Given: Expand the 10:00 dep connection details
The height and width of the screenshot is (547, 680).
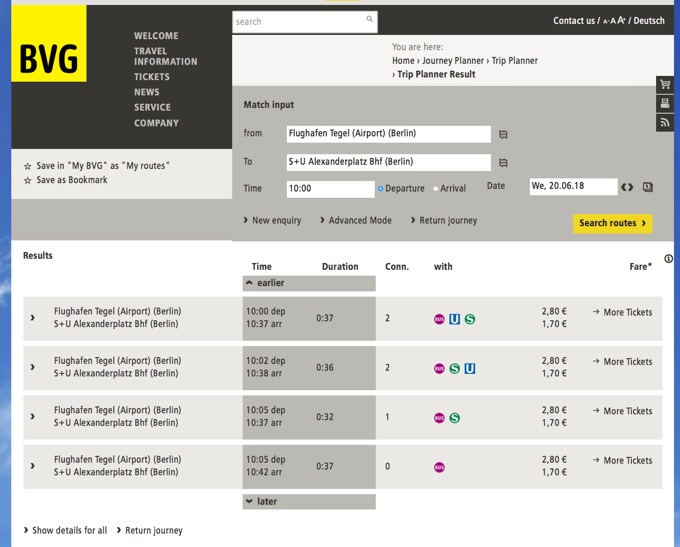Looking at the screenshot, I should click(33, 318).
